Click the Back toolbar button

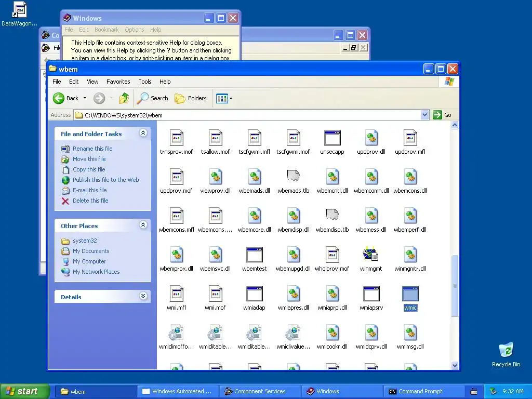coord(66,98)
